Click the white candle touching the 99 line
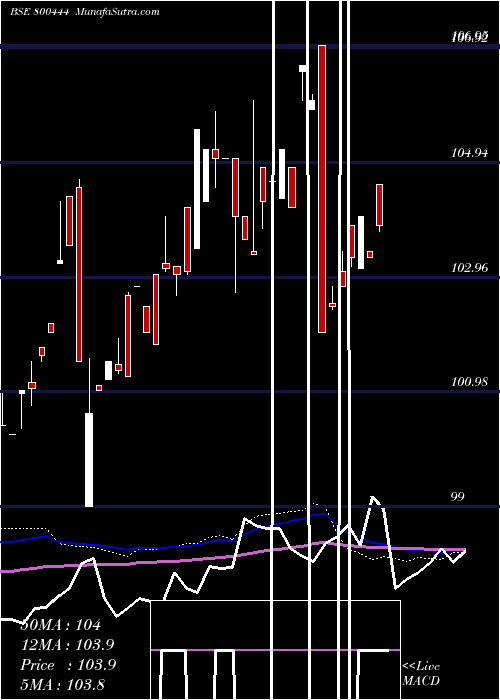 (x=89, y=460)
